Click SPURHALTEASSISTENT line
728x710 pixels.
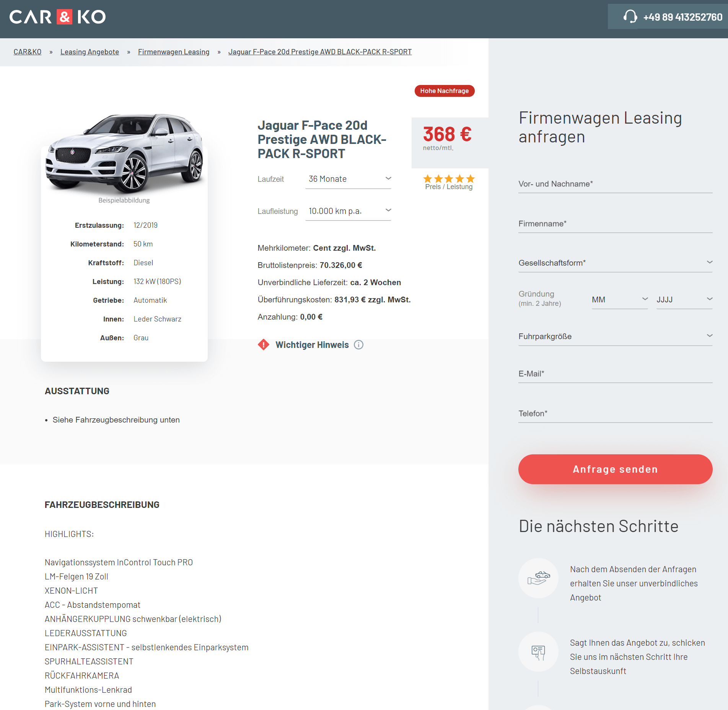[89, 661]
